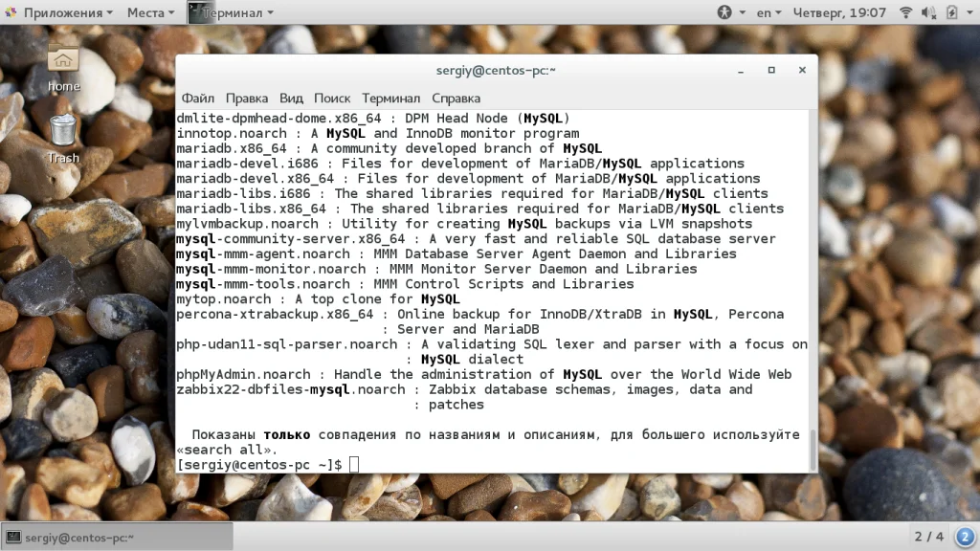Viewport: 980px width, 551px height.
Task: Switch workspace using the 2 / 4 indicator
Action: click(x=928, y=537)
